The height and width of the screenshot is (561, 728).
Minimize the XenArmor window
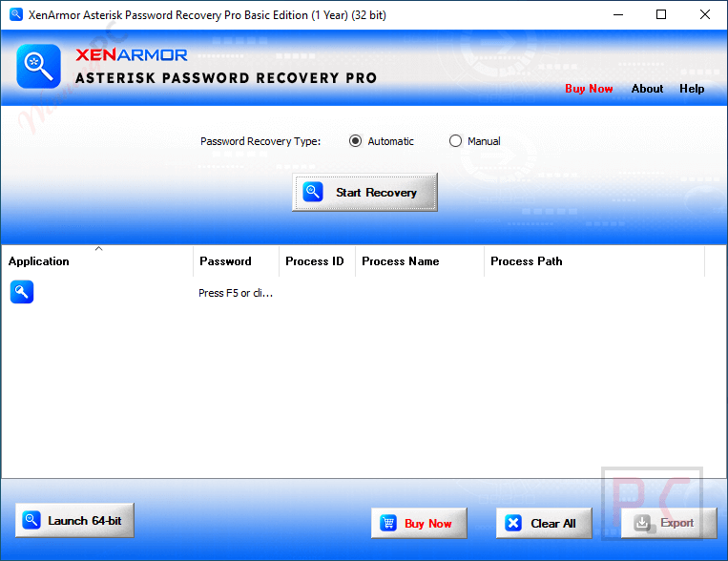(618, 15)
